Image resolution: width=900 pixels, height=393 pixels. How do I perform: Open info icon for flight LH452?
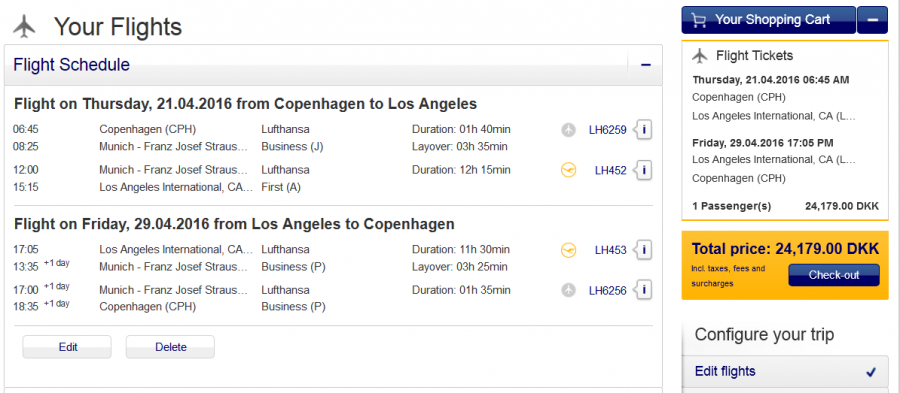coord(643,170)
